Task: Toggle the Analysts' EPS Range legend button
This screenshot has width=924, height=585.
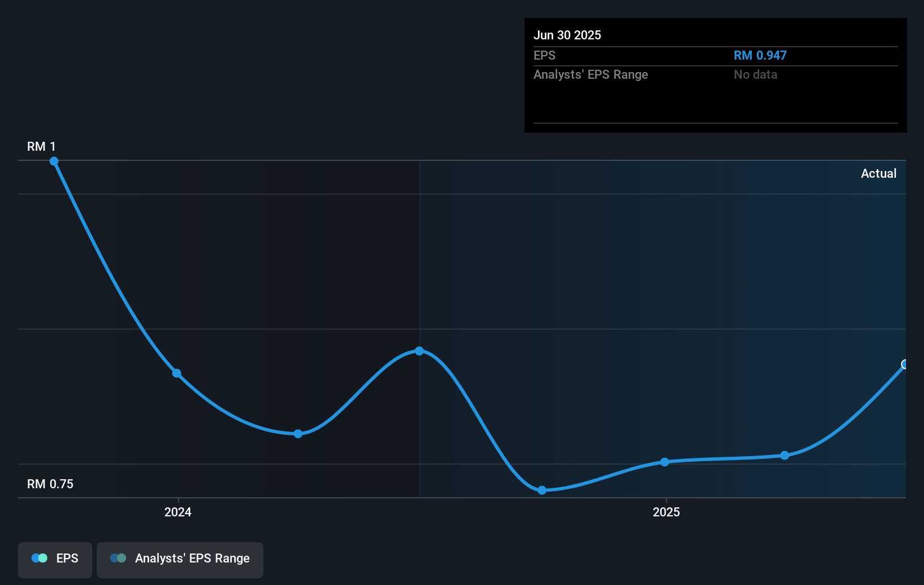Action: pyautogui.click(x=180, y=559)
